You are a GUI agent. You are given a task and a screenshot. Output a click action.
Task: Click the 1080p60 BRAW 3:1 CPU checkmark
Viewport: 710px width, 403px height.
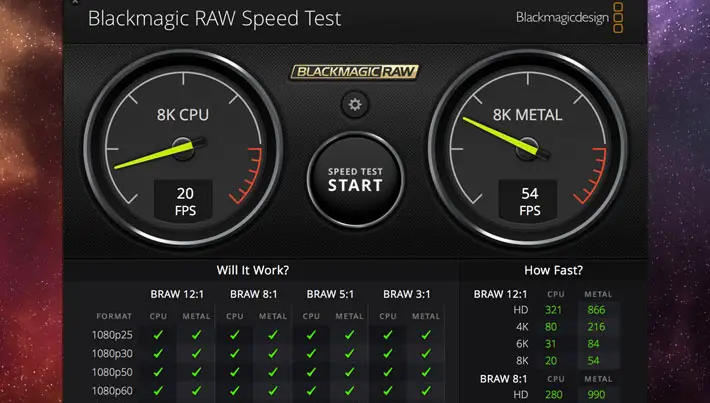[x=388, y=390]
